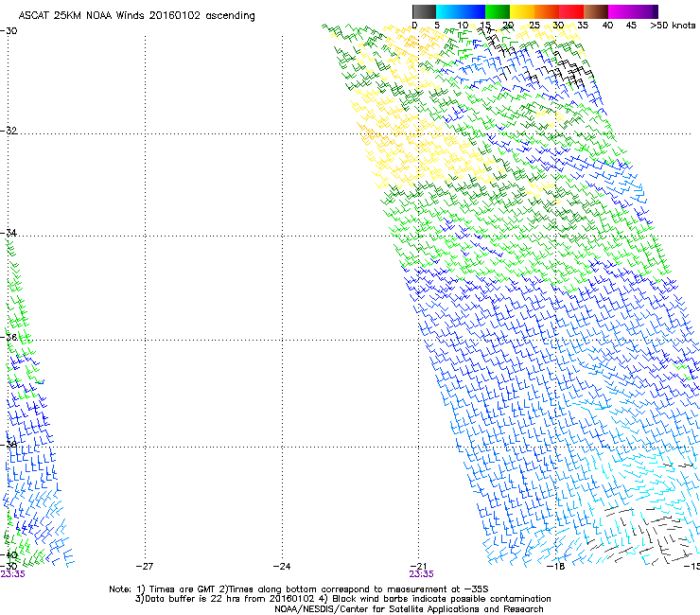Click the brown 35-40 knots legend segment
This screenshot has width=700, height=615.
(596, 11)
